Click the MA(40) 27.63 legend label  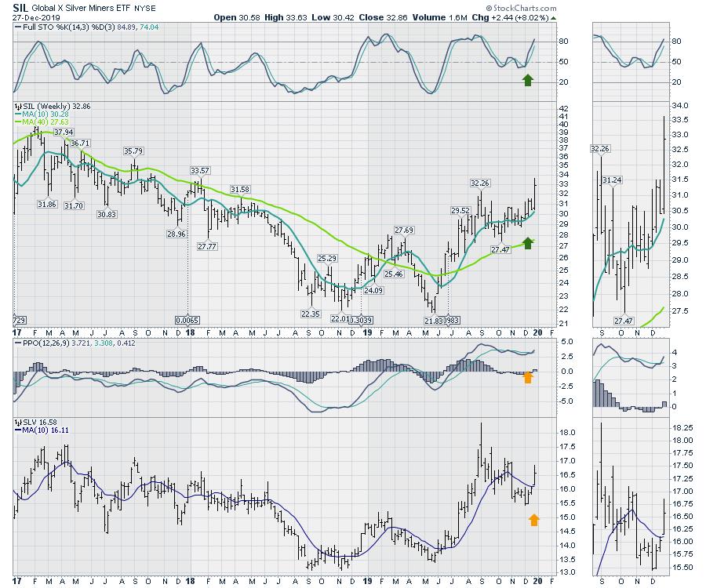point(45,122)
